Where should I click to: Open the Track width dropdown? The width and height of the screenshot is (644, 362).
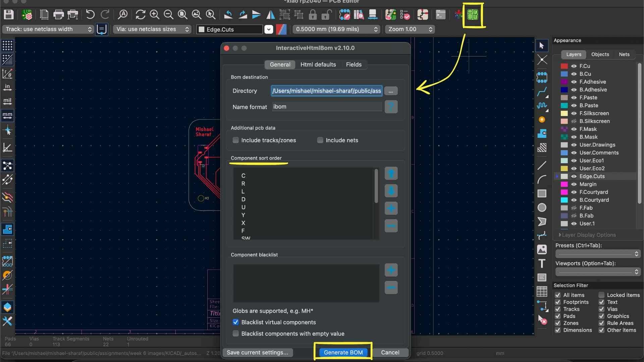49,29
